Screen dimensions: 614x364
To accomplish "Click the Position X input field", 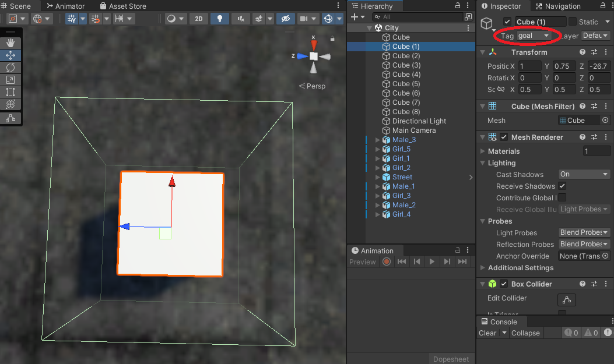I will 530,66.
